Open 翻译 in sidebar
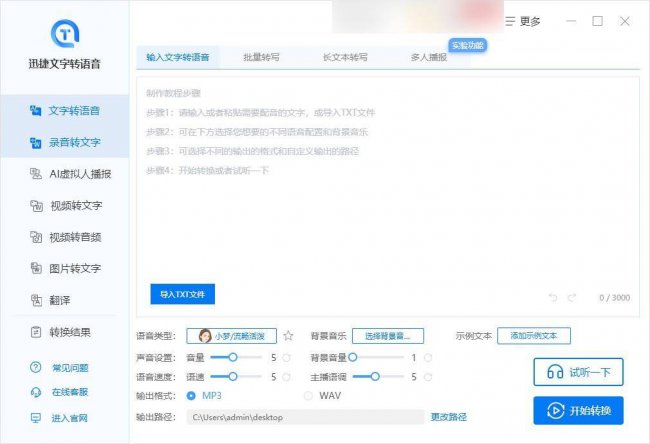 tap(65, 300)
